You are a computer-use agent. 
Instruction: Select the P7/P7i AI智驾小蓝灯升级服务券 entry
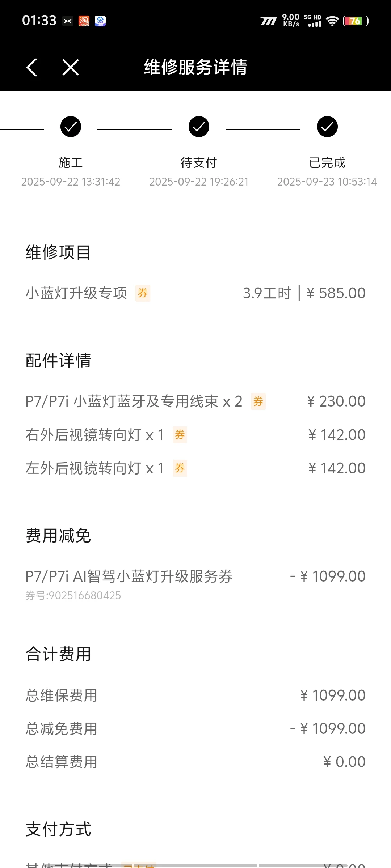click(129, 576)
